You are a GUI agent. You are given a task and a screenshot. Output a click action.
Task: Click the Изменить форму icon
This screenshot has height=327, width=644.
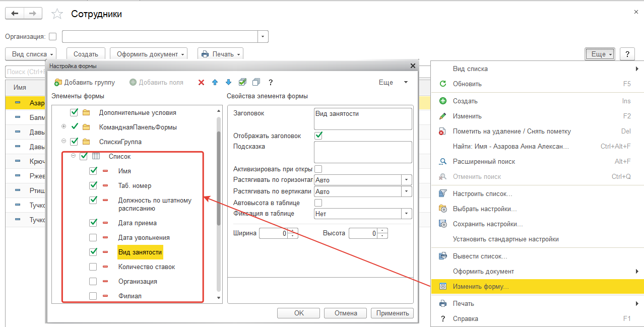click(x=443, y=286)
